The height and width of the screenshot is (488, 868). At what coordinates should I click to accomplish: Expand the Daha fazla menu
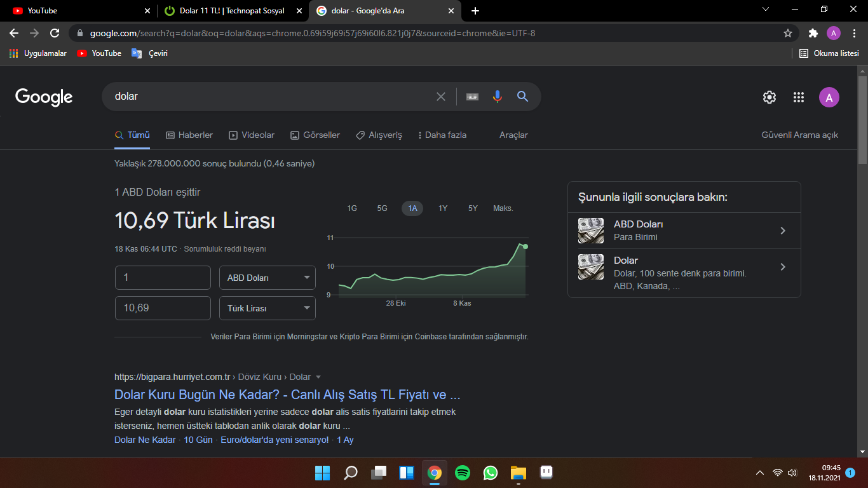pyautogui.click(x=442, y=135)
